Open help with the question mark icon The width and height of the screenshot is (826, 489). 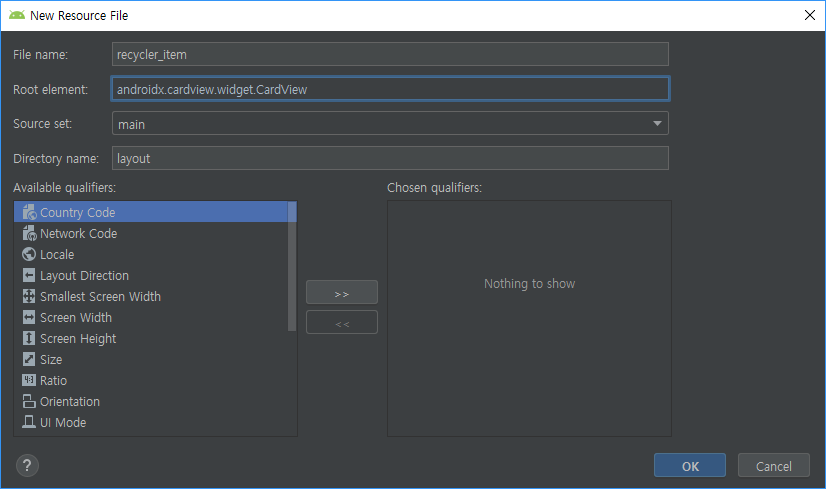click(x=27, y=465)
